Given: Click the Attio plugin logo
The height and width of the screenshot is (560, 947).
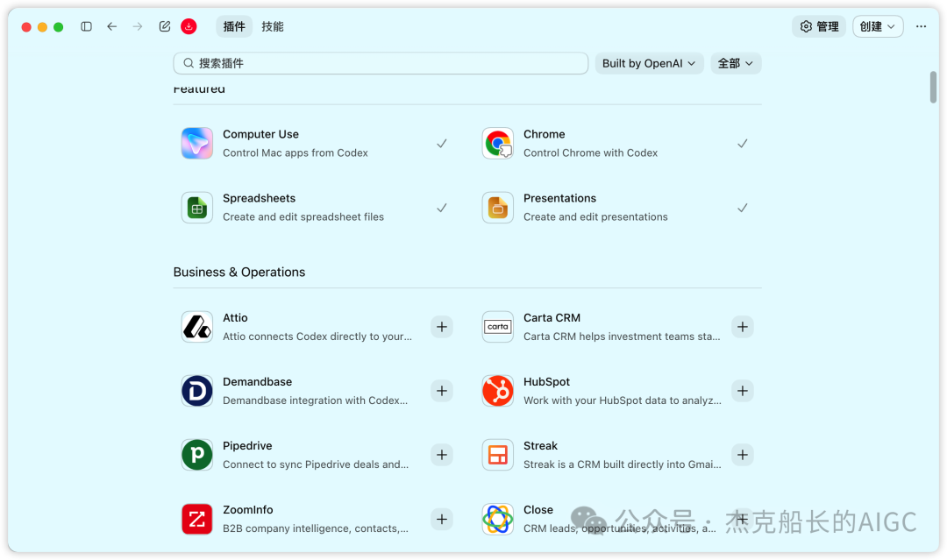Looking at the screenshot, I should click(197, 327).
